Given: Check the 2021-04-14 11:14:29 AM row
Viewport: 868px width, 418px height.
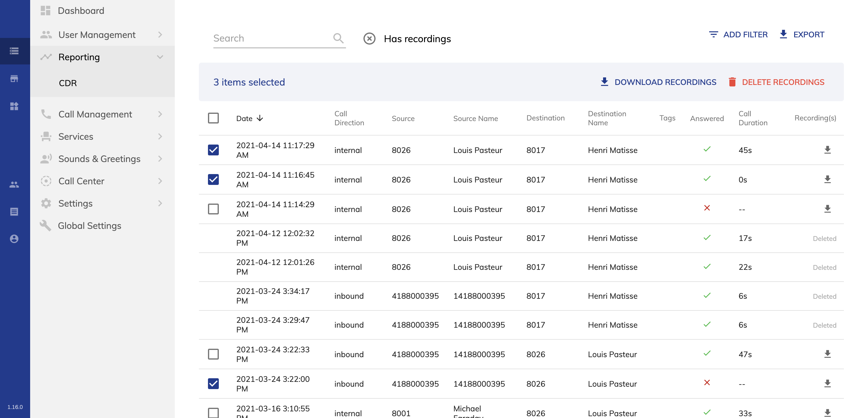Looking at the screenshot, I should [213, 209].
